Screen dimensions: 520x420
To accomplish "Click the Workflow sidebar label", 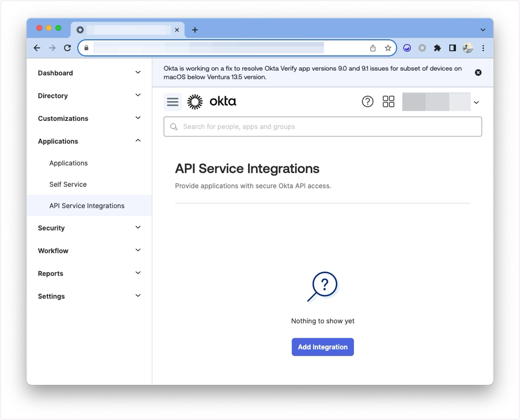I will pos(53,251).
